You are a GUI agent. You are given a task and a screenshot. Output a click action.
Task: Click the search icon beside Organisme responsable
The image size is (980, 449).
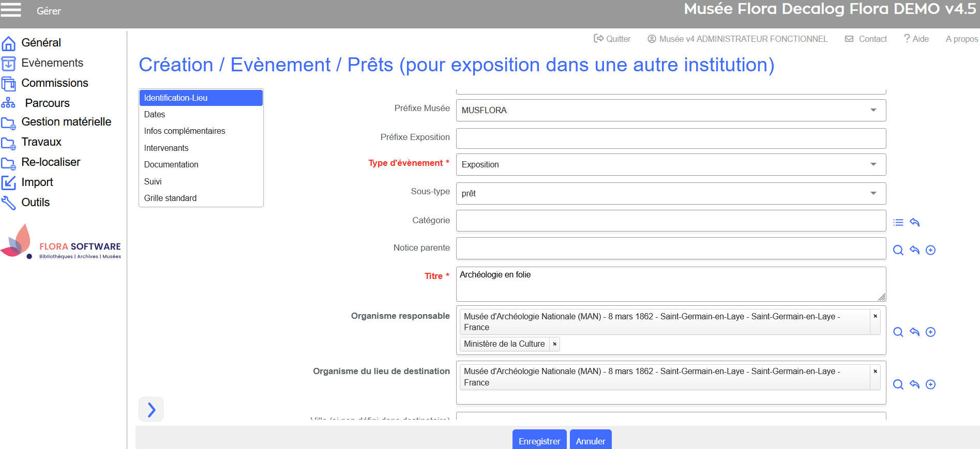point(898,332)
